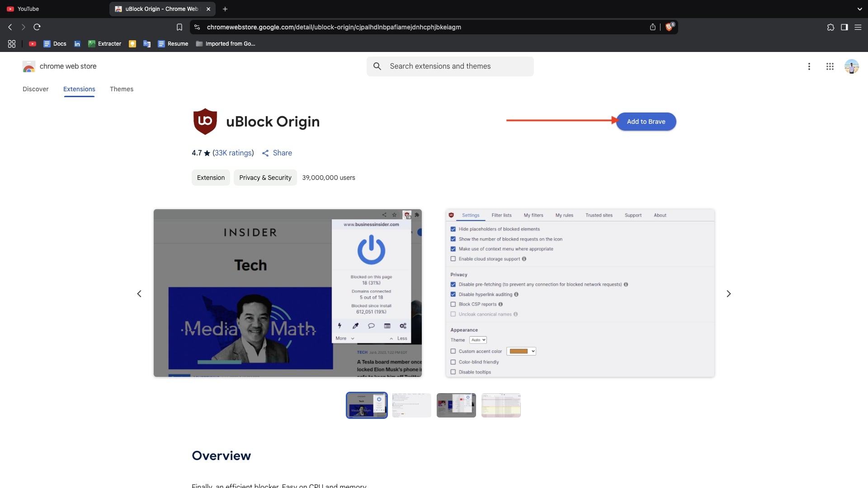Click the Add to Brave button
This screenshot has height=488, width=868.
point(646,121)
